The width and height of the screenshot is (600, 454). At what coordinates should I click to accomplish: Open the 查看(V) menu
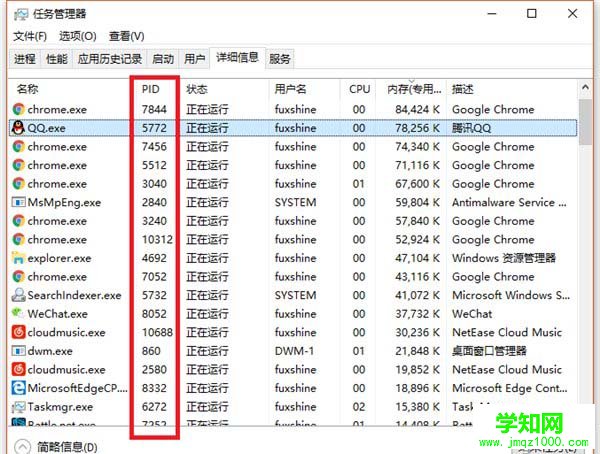(x=127, y=36)
